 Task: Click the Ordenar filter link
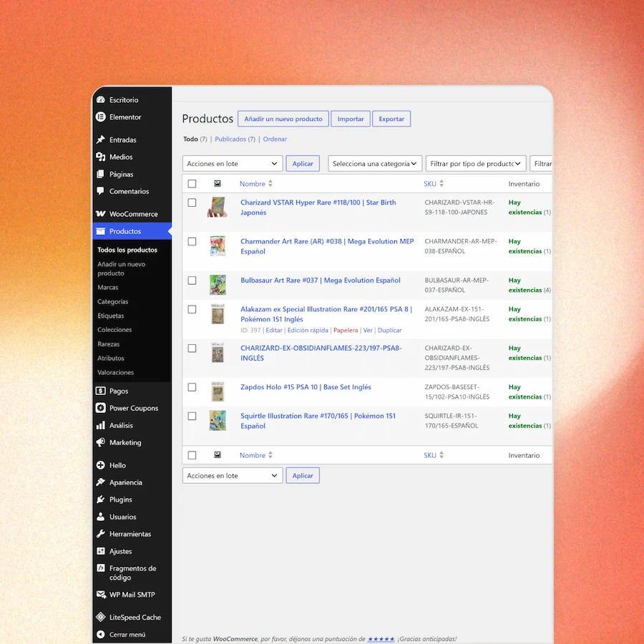[275, 140]
